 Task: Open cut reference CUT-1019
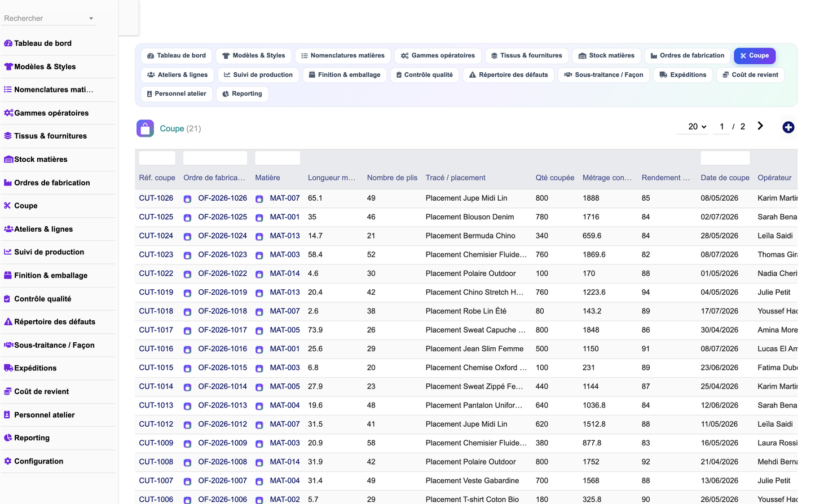pos(156,293)
